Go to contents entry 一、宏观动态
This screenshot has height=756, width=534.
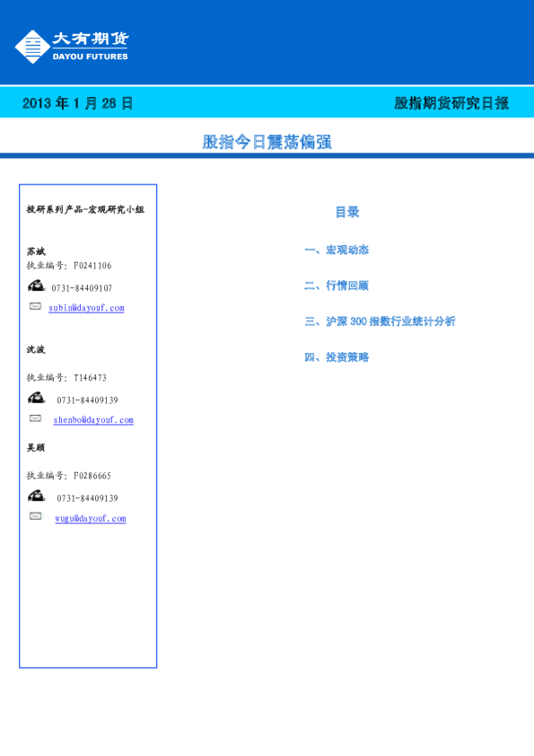337,250
